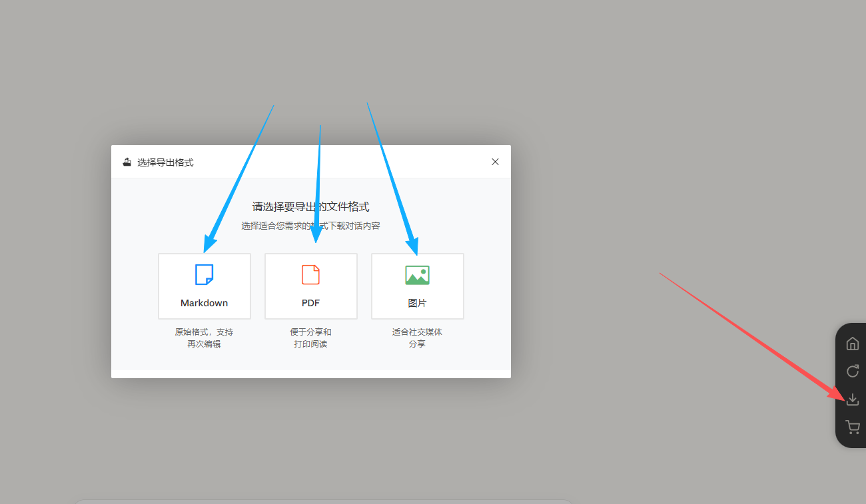Image resolution: width=866 pixels, height=504 pixels.
Task: Open the home icon in the sidebar
Action: (852, 344)
